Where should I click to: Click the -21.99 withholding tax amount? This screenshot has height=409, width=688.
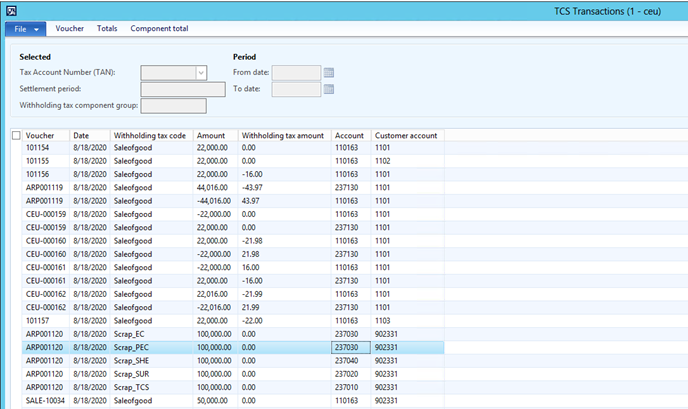point(284,294)
